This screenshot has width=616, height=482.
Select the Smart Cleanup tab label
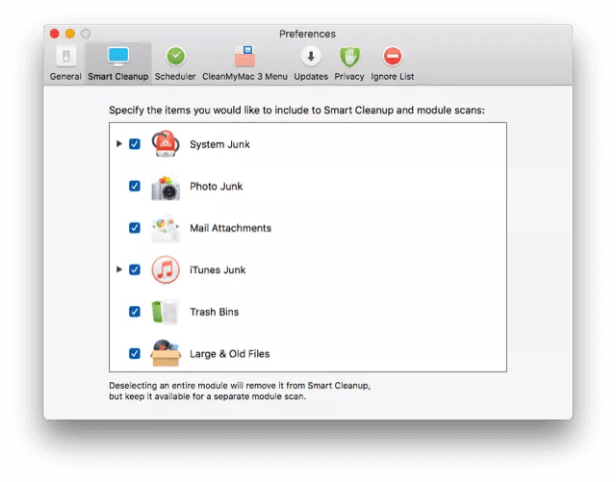pyautogui.click(x=118, y=77)
